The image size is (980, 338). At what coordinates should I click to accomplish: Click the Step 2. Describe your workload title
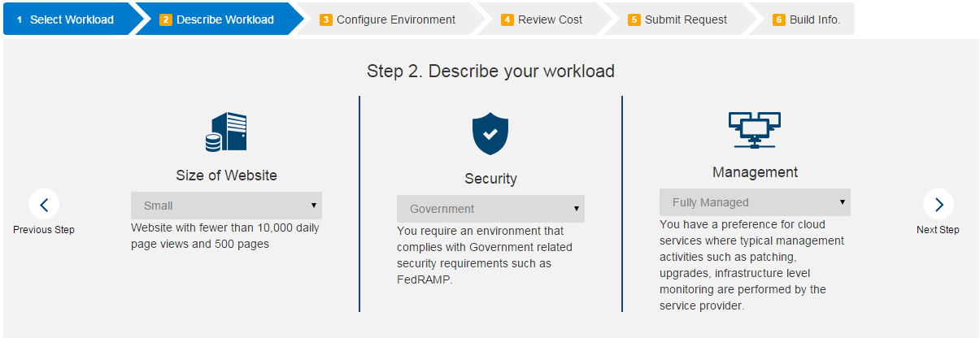[x=490, y=71]
